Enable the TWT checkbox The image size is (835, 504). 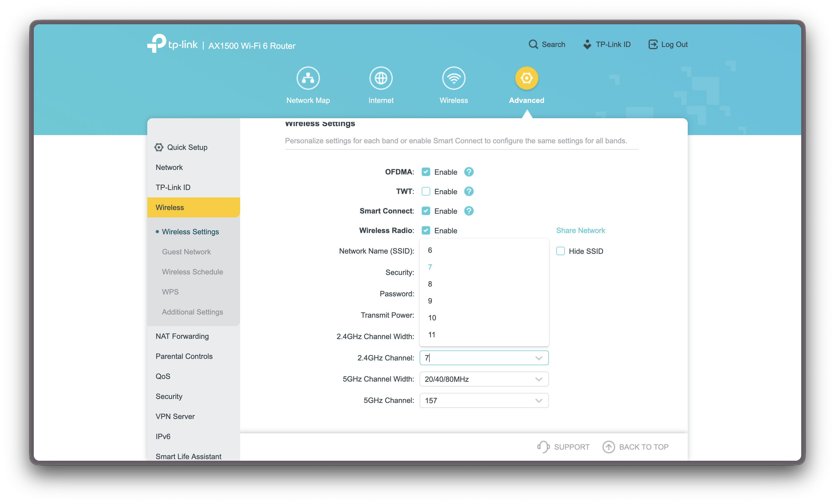coord(426,192)
